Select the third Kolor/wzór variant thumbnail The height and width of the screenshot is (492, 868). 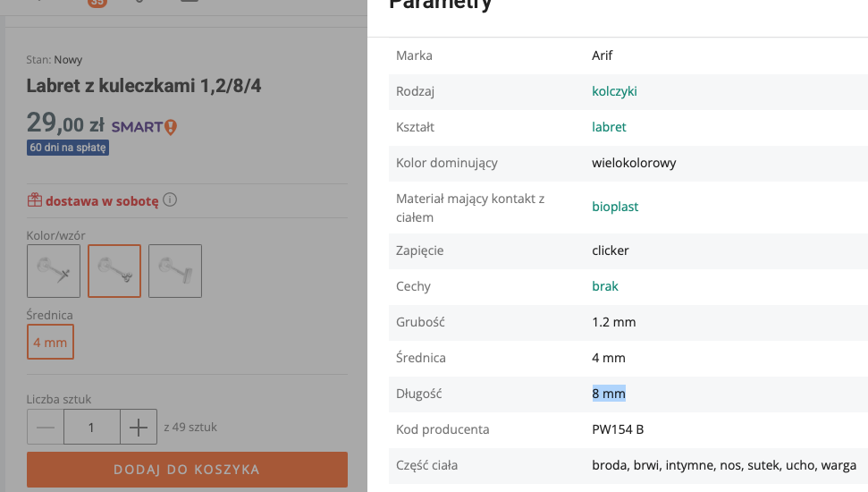coord(175,271)
